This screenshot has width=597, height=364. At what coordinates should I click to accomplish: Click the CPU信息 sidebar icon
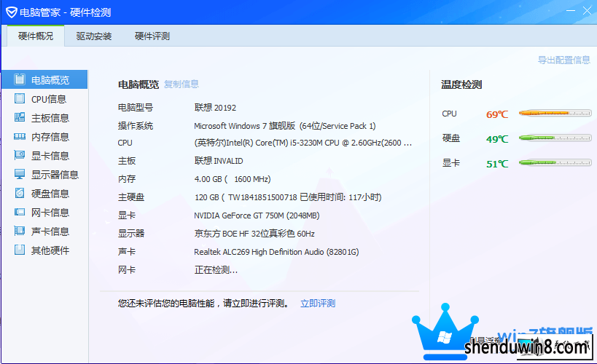pyautogui.click(x=20, y=98)
